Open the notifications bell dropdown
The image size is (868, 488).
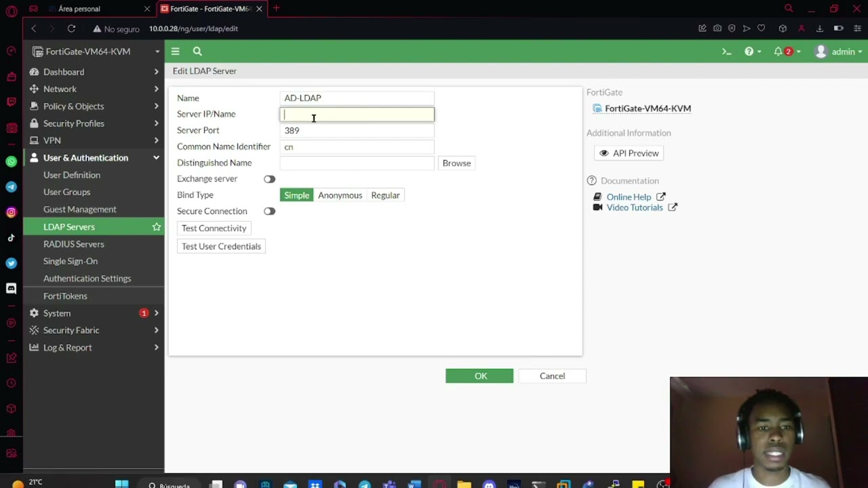click(787, 52)
